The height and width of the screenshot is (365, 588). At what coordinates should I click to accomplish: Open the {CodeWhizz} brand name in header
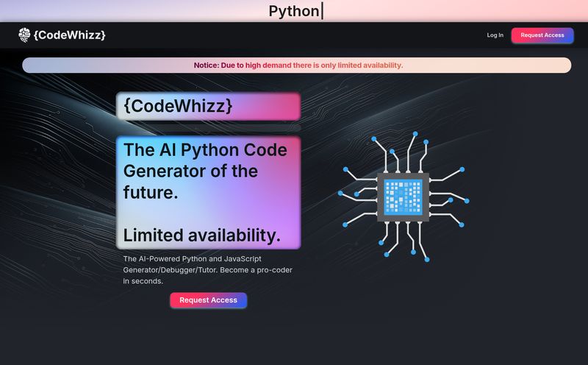point(69,35)
